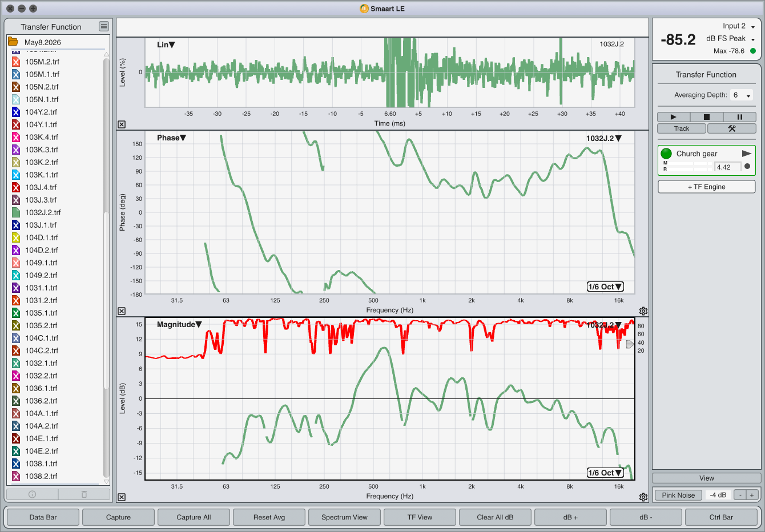
Task: Click the trace icon next to 103J.4.trf
Action: click(x=16, y=187)
